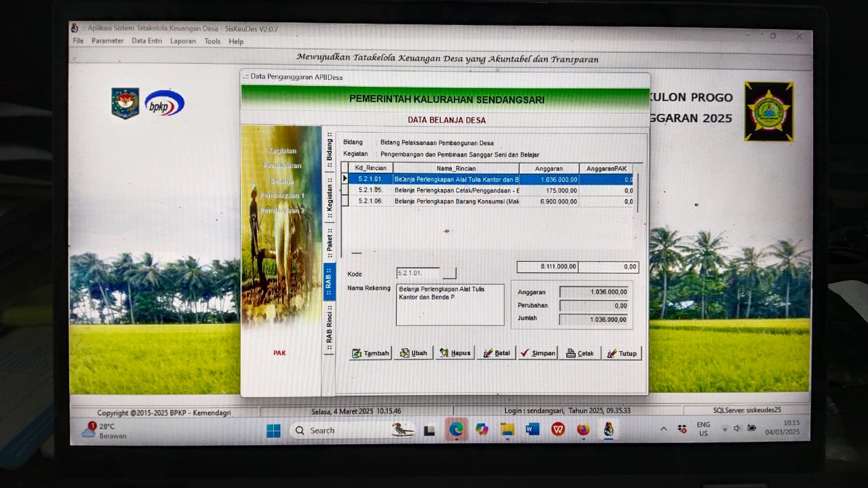This screenshot has width=868, height=488.
Task: Select Kegiatan in the left image panel
Action: point(282,151)
